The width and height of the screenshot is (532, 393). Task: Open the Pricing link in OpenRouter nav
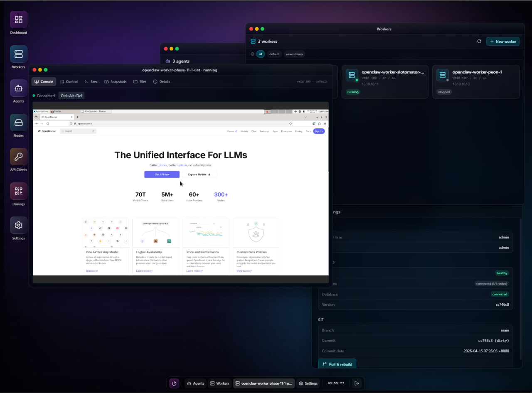[299, 131]
